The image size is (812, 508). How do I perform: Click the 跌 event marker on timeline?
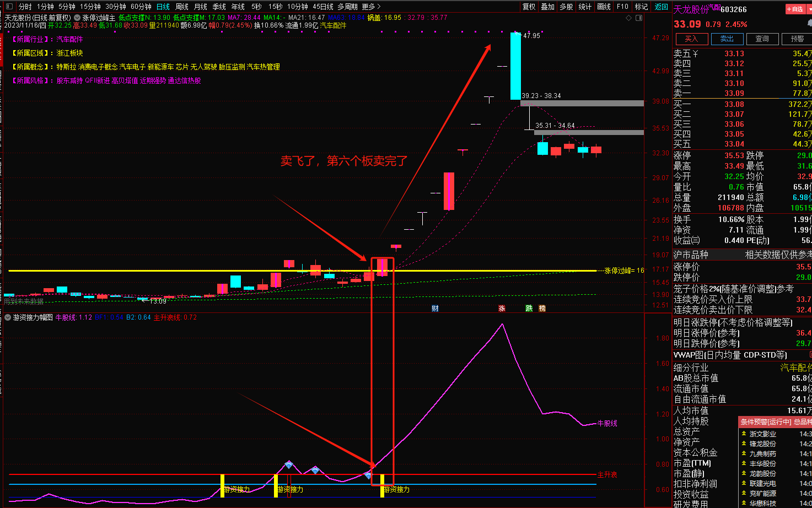point(529,309)
